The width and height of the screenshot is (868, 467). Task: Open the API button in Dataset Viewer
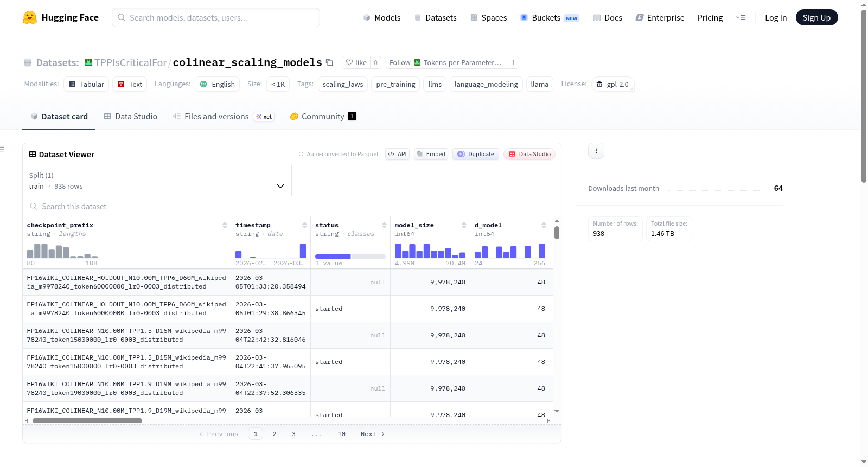(x=397, y=154)
